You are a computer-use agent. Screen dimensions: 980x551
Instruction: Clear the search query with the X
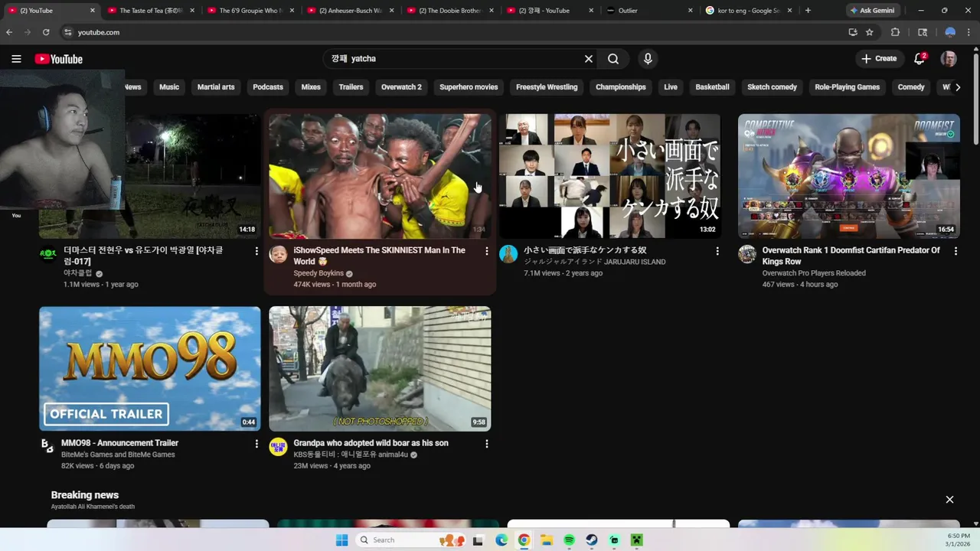pyautogui.click(x=589, y=59)
